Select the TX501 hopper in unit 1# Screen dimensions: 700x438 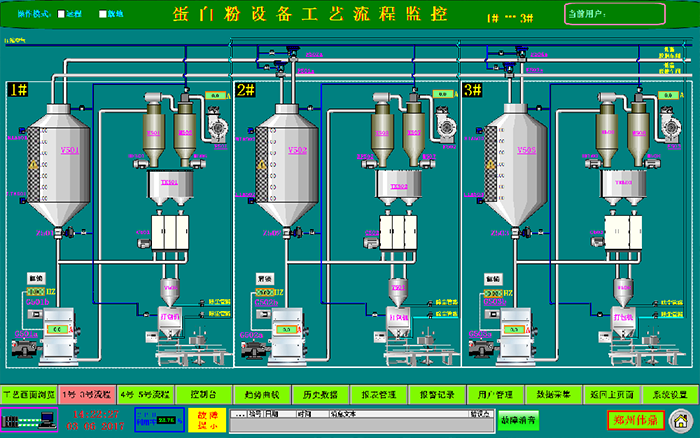(170, 188)
